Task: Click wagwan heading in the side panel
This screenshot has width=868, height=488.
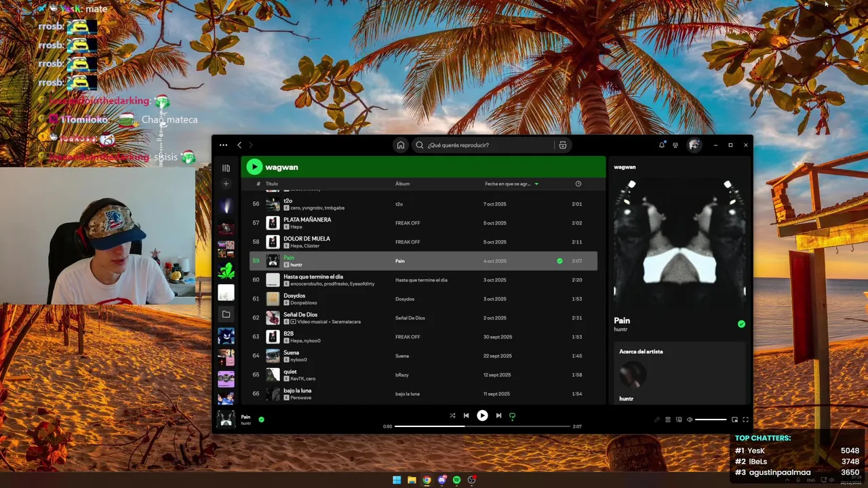Action: [x=625, y=167]
